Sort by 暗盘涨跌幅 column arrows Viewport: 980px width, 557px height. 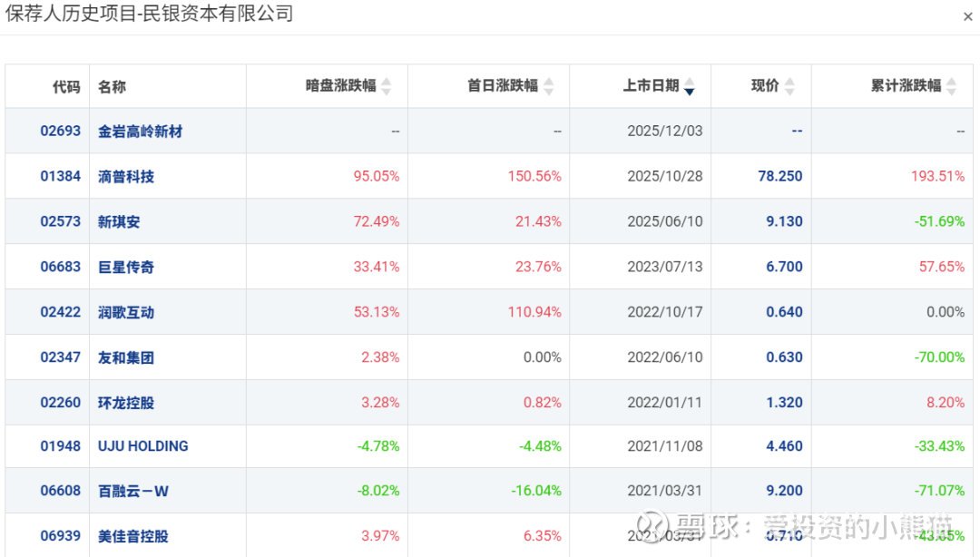(387, 86)
